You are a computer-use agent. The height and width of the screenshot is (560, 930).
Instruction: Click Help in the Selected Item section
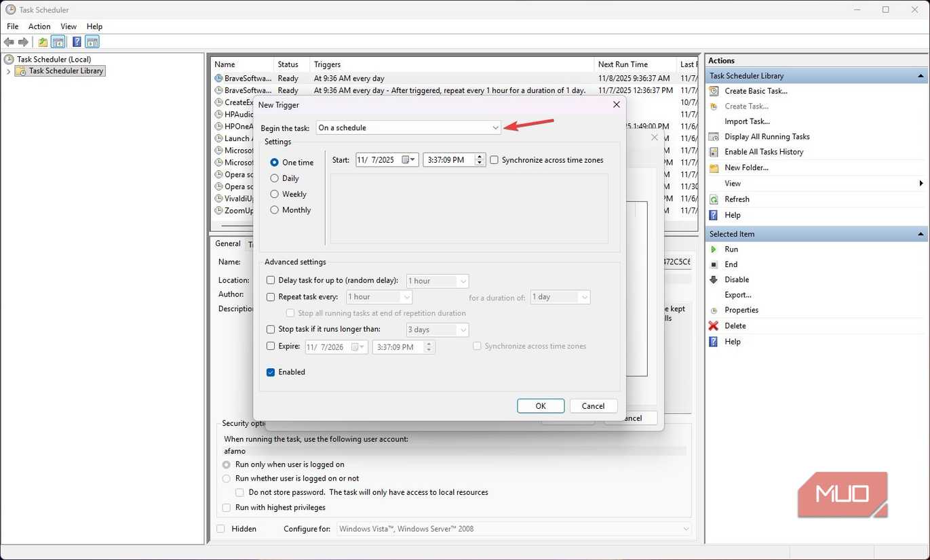click(x=732, y=342)
